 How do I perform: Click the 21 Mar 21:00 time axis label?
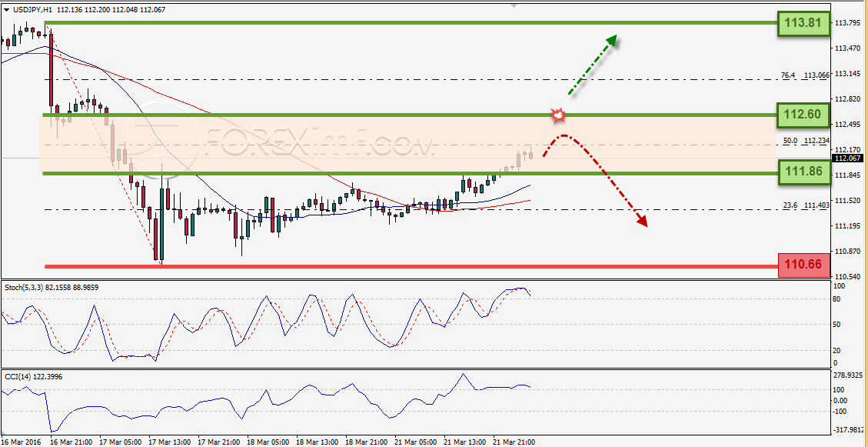pos(515,442)
